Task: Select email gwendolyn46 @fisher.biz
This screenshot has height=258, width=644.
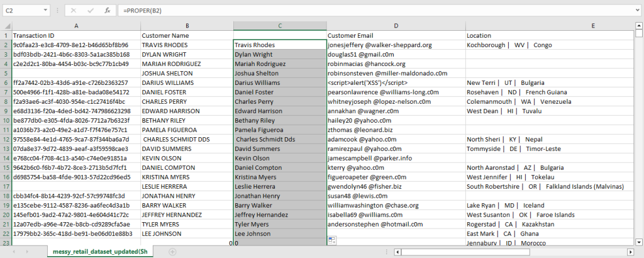Action: [x=396, y=186]
